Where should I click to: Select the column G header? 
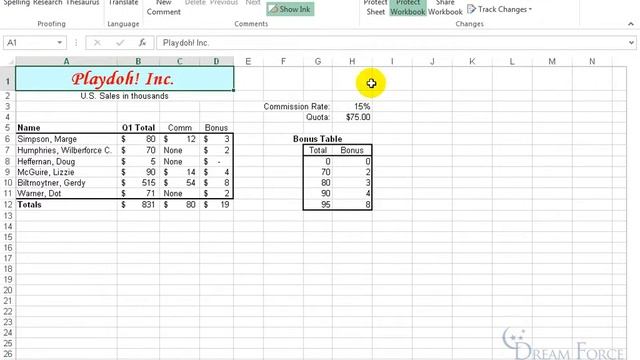pyautogui.click(x=318, y=61)
